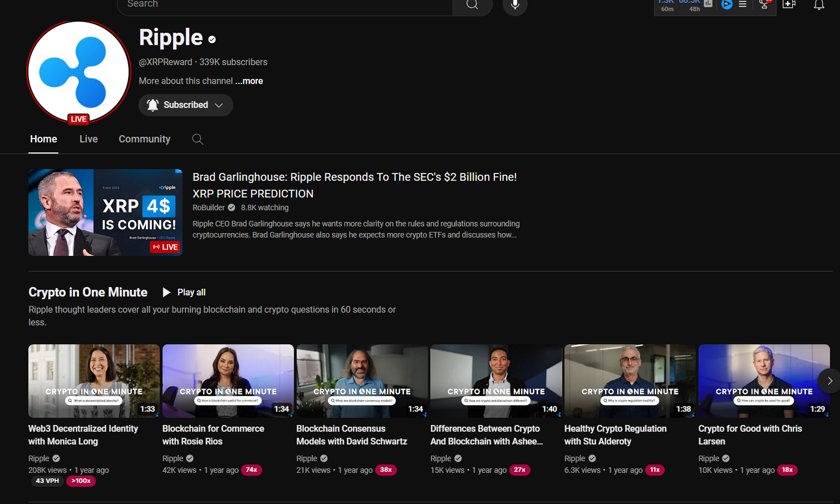Open Brad Garlinghouse SEC fine live video title
The image size is (840, 504).
pyautogui.click(x=355, y=185)
